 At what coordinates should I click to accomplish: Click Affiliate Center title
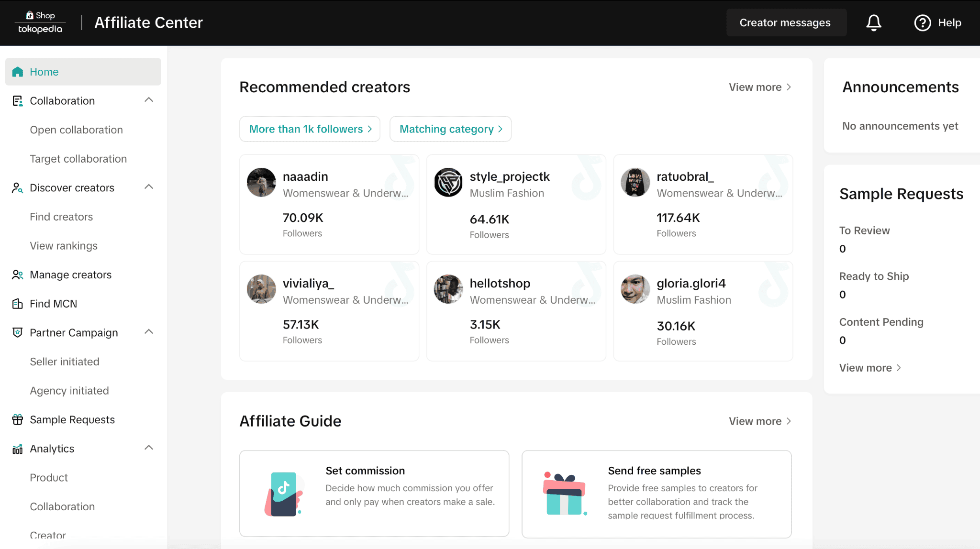click(x=148, y=22)
